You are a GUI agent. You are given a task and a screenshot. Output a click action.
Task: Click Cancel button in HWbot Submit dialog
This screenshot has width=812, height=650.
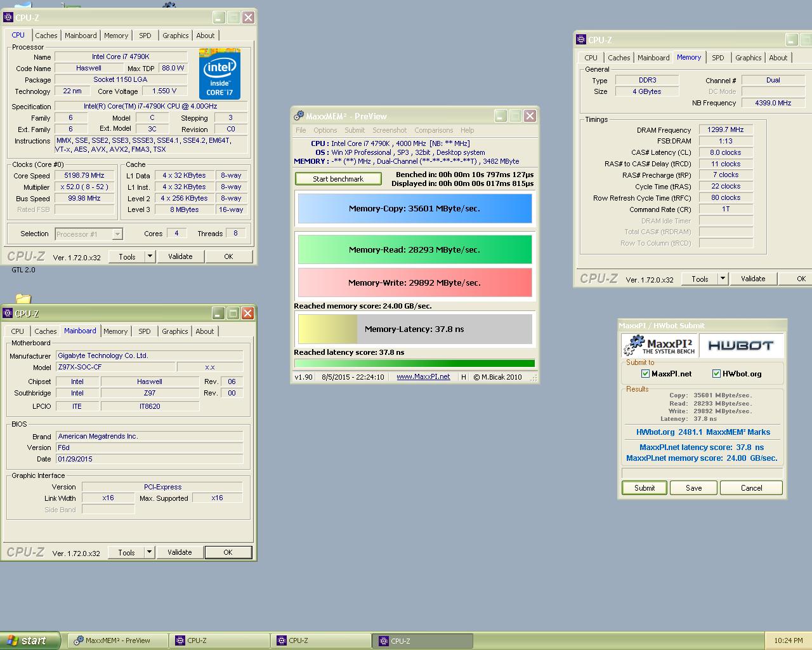[752, 488]
